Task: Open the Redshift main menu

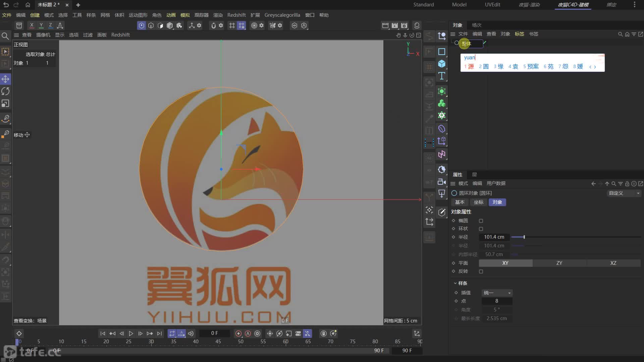Action: [x=236, y=15]
